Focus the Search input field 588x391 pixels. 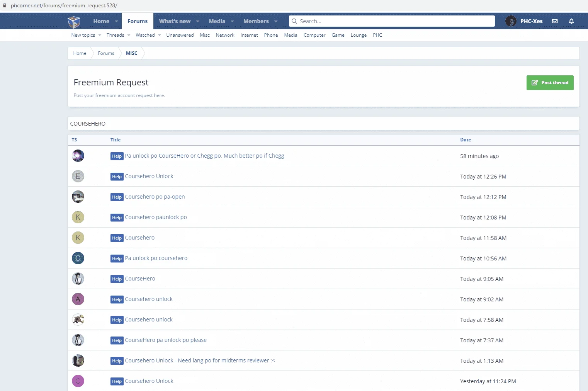392,21
